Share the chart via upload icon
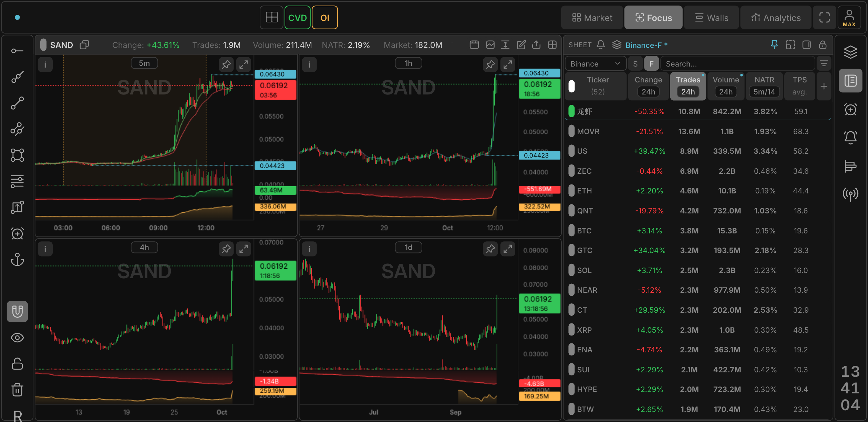This screenshot has height=422, width=868. tap(536, 45)
